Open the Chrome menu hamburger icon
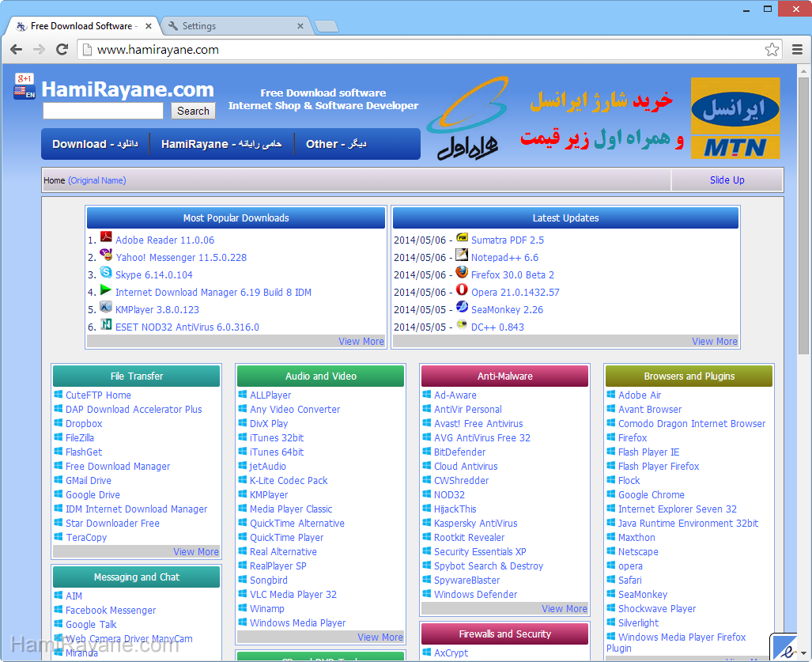 pos(798,50)
